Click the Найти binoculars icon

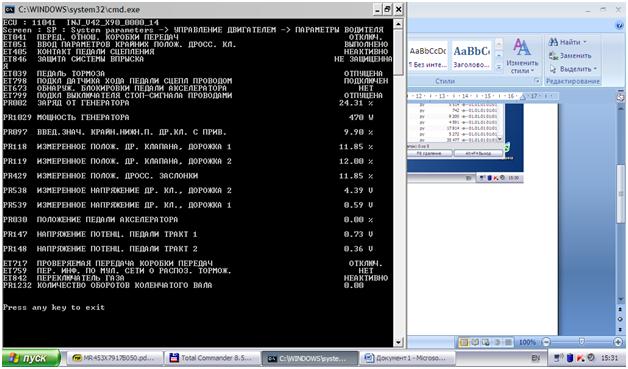click(553, 42)
